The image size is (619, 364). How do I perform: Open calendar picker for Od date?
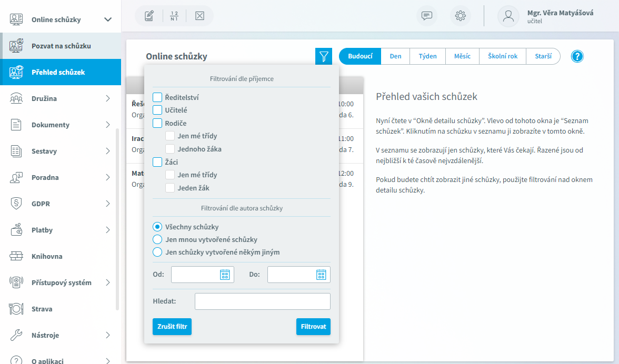click(x=225, y=275)
